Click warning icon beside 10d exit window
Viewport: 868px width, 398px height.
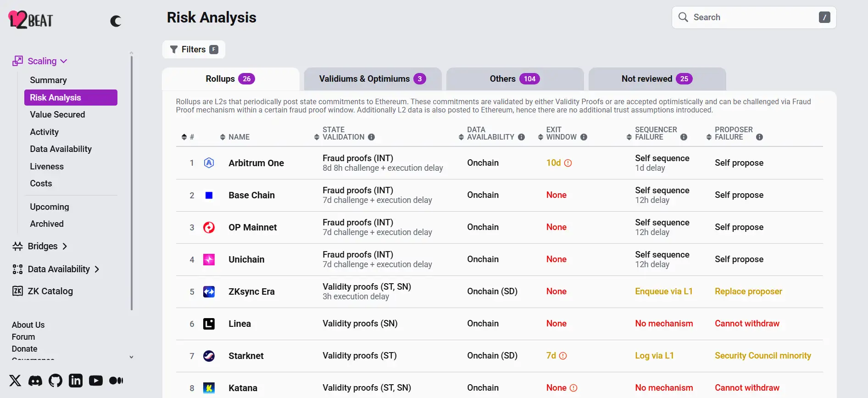click(568, 163)
